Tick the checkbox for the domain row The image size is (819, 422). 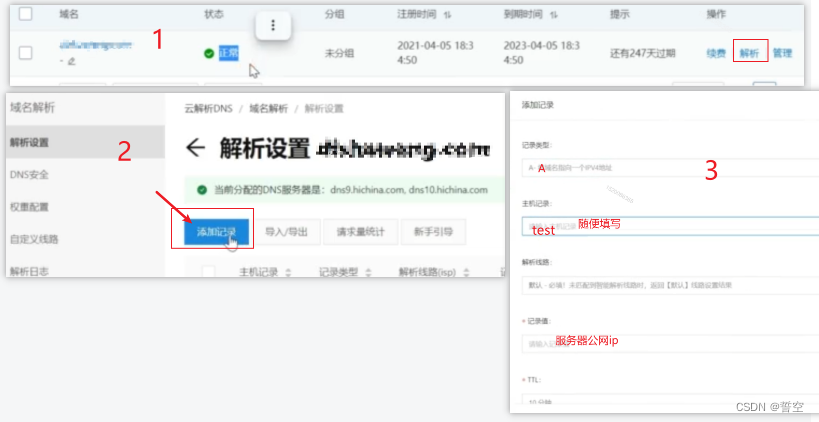[x=25, y=53]
